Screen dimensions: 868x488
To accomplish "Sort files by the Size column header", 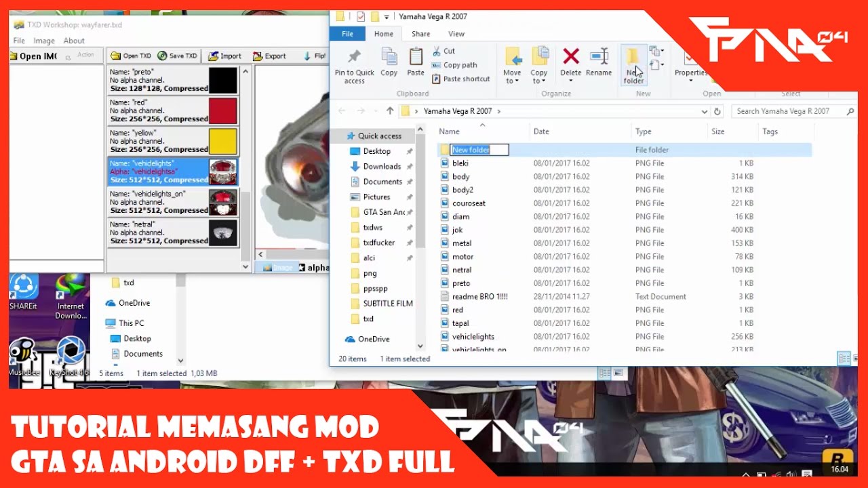I will pyautogui.click(x=717, y=131).
